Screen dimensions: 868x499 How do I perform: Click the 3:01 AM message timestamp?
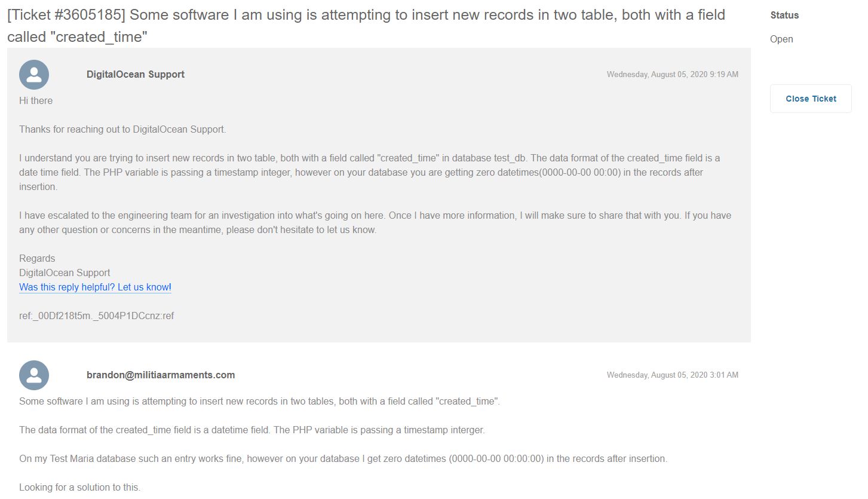[673, 375]
